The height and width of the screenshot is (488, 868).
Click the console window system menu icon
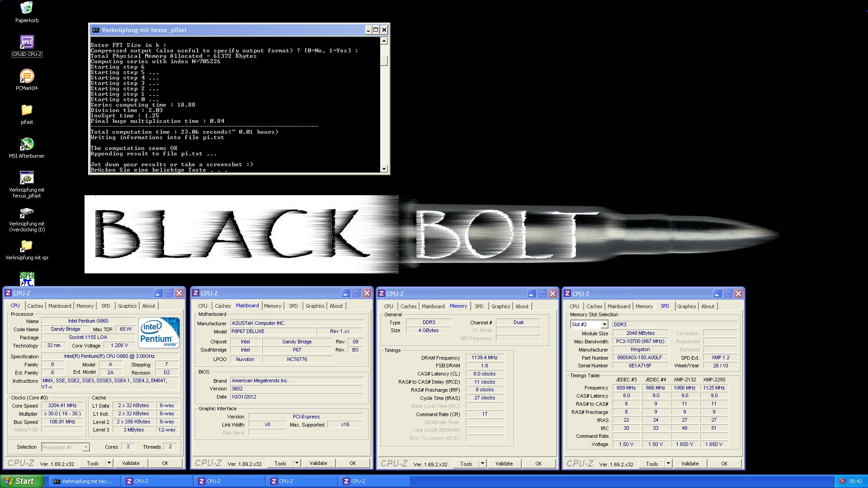point(95,30)
